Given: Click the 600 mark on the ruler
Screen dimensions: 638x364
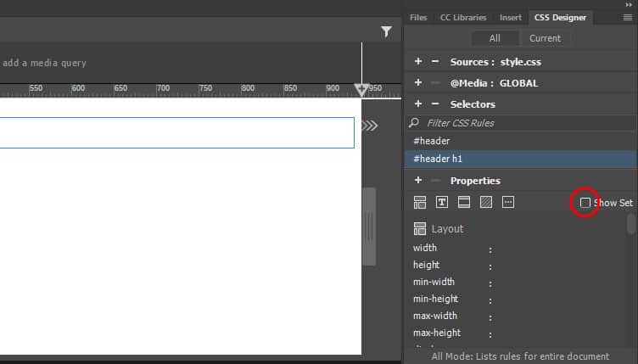Looking at the screenshot, I should [x=78, y=88].
